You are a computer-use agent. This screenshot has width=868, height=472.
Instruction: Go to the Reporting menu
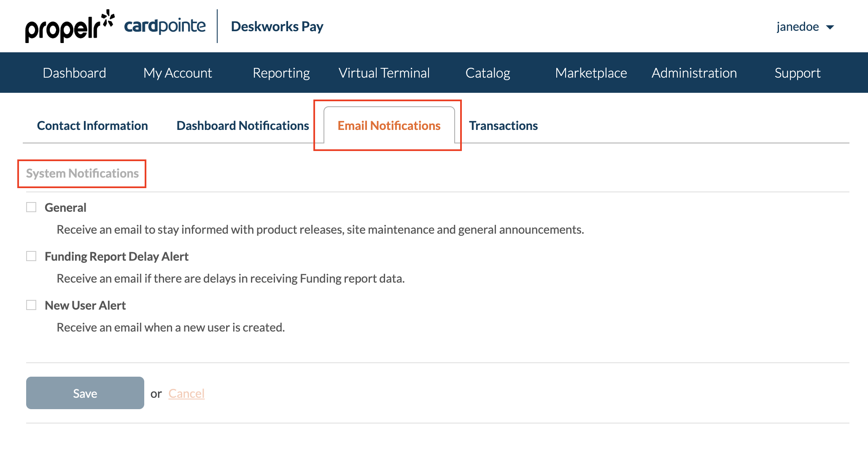281,73
